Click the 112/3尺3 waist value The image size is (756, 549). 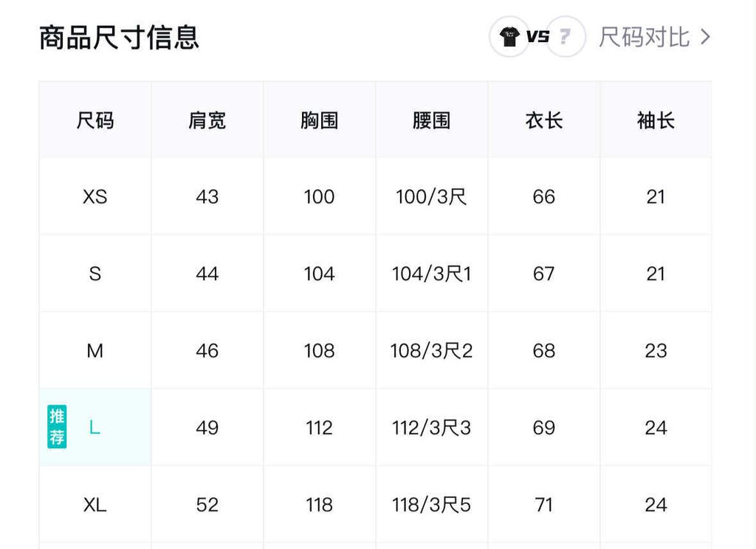pyautogui.click(x=432, y=428)
